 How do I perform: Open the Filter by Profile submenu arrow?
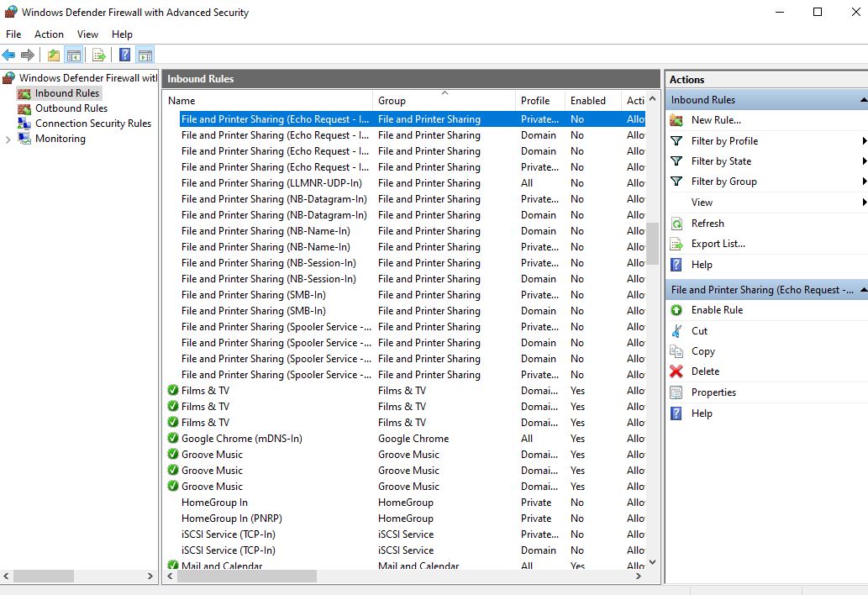point(864,141)
